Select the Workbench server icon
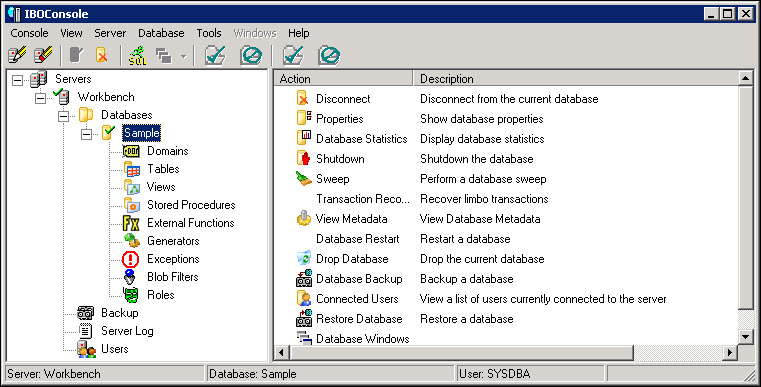The width and height of the screenshot is (761, 387). click(x=61, y=97)
